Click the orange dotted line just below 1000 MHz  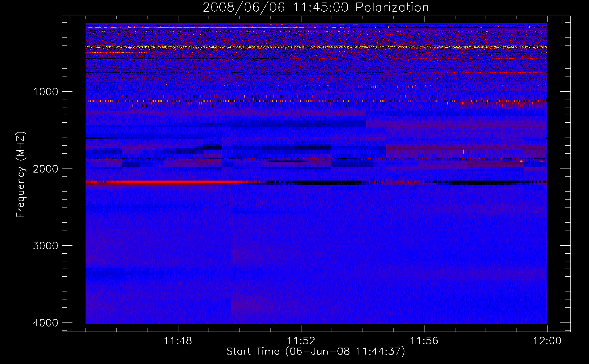pyautogui.click(x=316, y=101)
